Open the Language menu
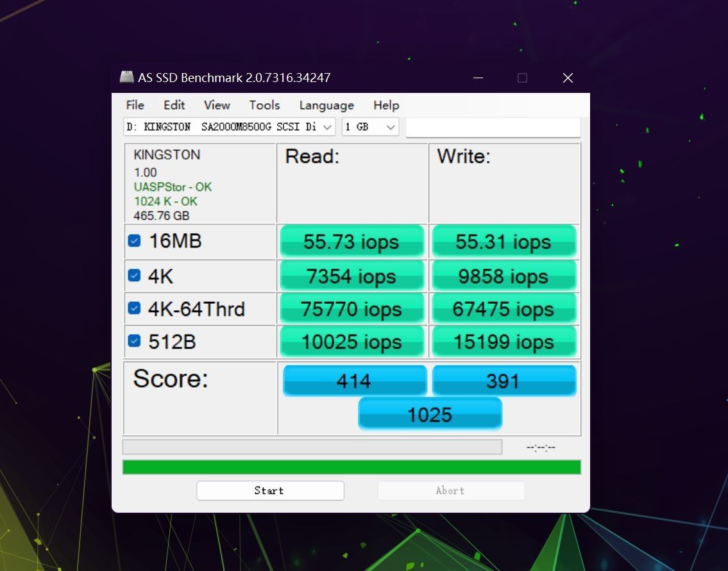Viewport: 728px width, 571px height. (326, 105)
